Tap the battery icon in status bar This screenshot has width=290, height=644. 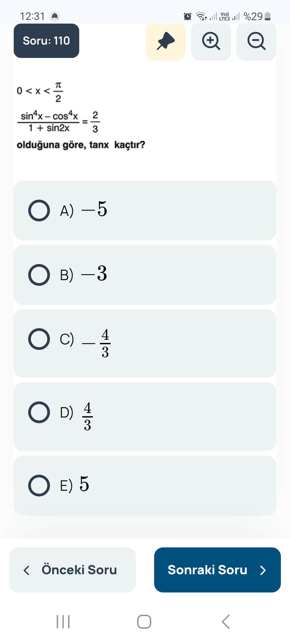pos(268,17)
